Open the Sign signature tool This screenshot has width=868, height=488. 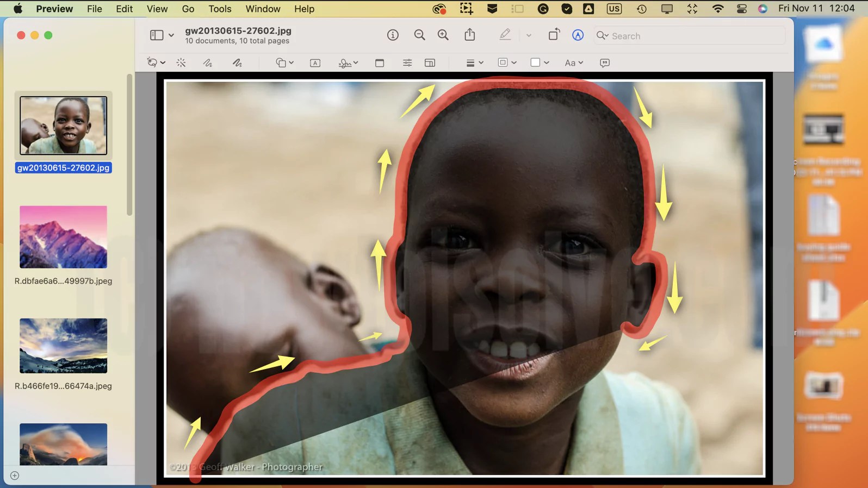pyautogui.click(x=345, y=63)
